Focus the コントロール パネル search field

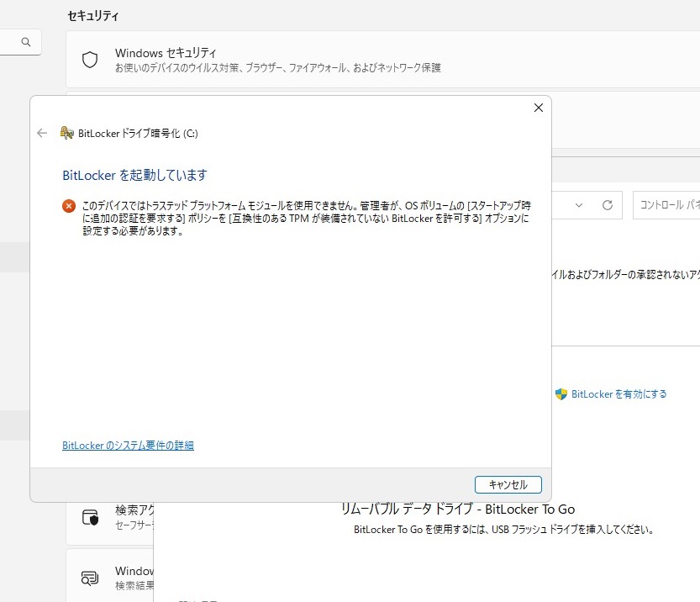tap(668, 205)
